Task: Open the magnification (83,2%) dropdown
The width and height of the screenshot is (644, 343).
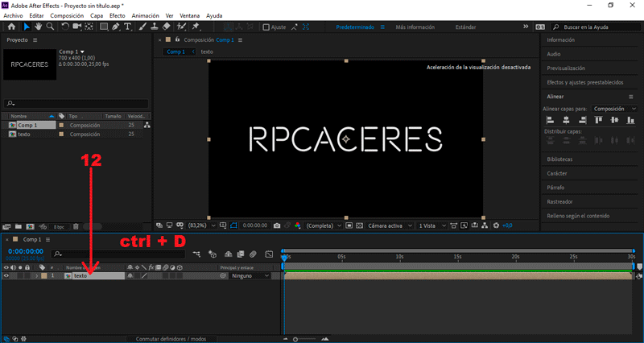Action: pos(202,225)
